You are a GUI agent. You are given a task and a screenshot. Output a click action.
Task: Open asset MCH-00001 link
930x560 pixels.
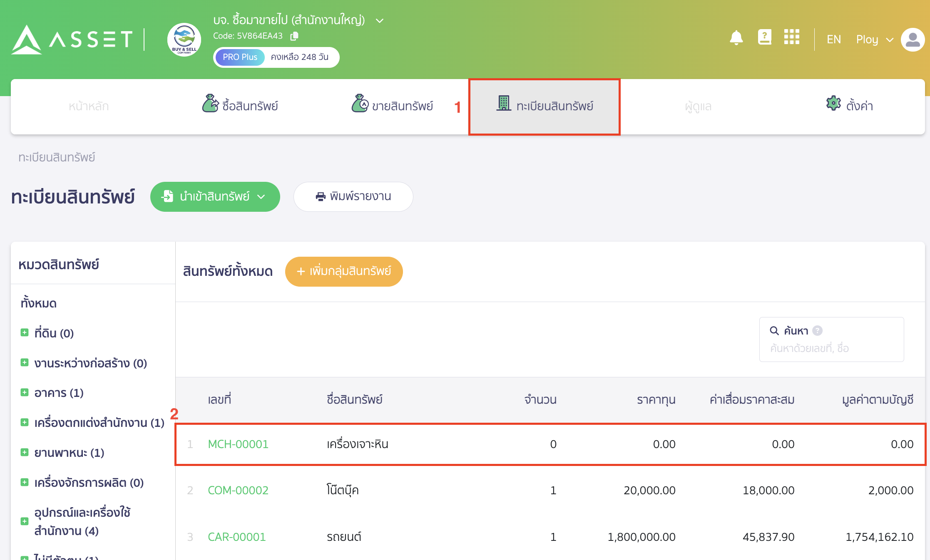pyautogui.click(x=238, y=444)
